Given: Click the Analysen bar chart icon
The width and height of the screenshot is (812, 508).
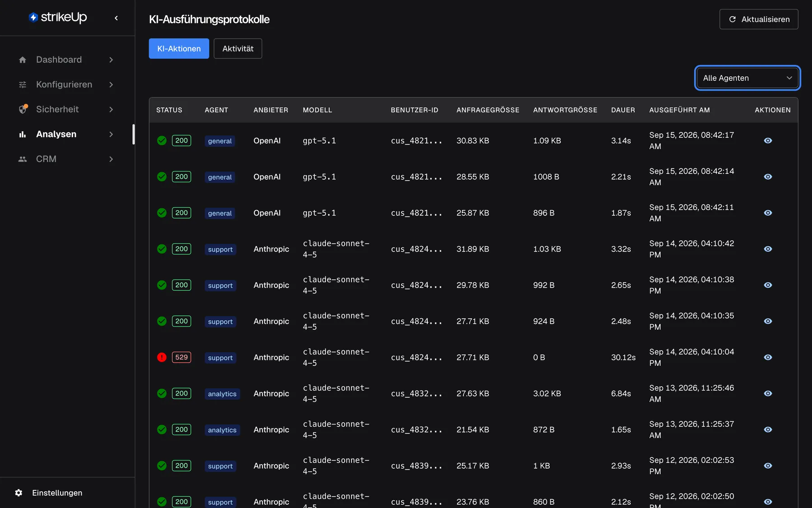Looking at the screenshot, I should coord(23,134).
